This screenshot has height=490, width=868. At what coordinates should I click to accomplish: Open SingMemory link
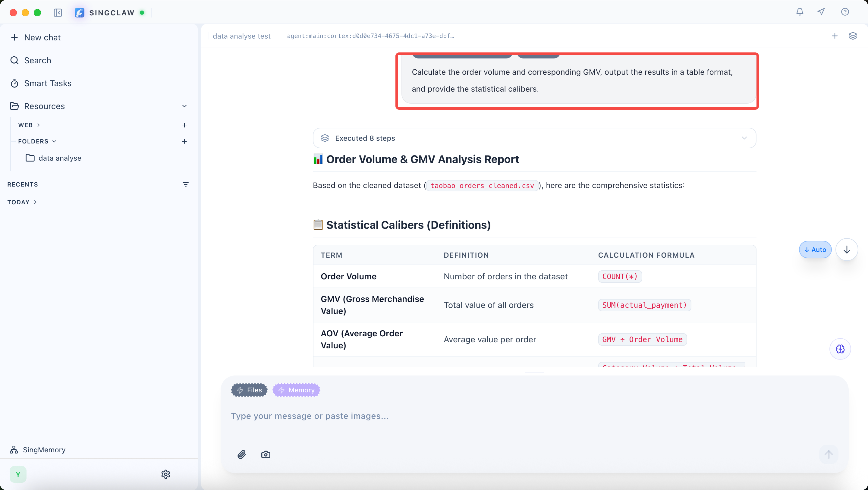pyautogui.click(x=44, y=450)
